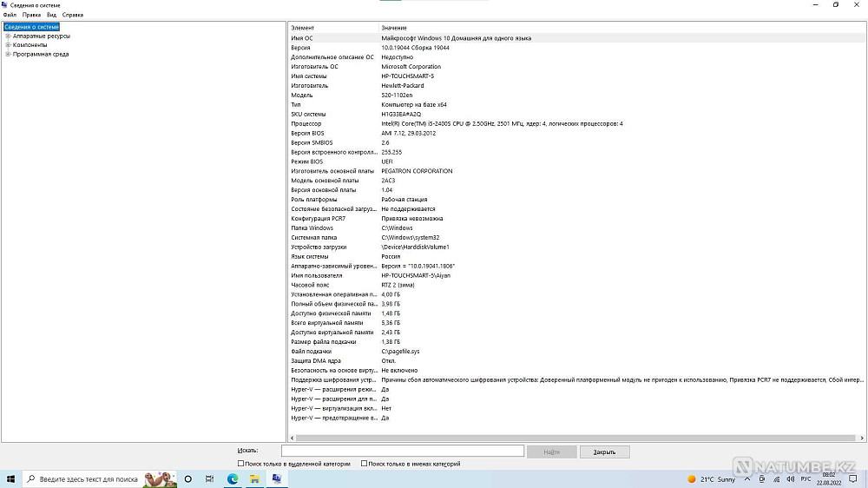
Task: Click the Закрыть button
Action: [604, 452]
